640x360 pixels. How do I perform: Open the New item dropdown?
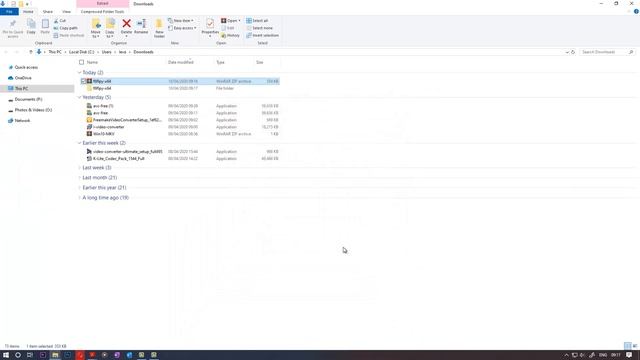pyautogui.click(x=181, y=20)
